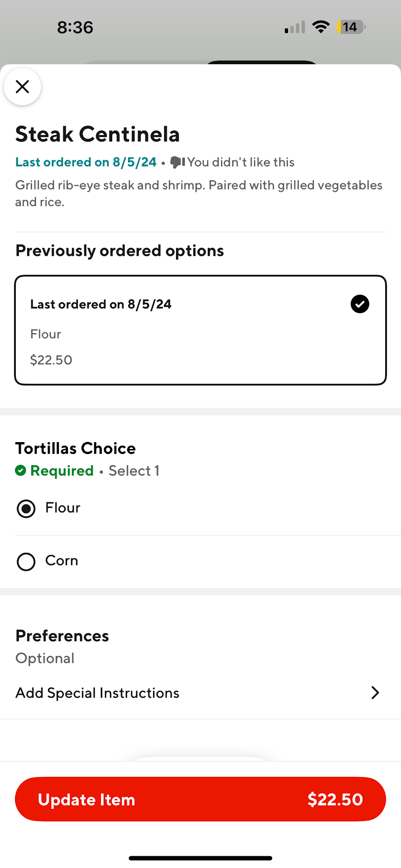401x868 pixels.
Task: Tap the Wi-Fi status icon
Action: click(x=321, y=27)
